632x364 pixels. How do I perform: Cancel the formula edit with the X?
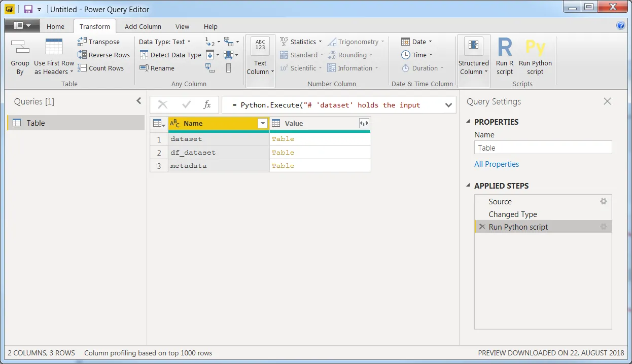tap(163, 105)
